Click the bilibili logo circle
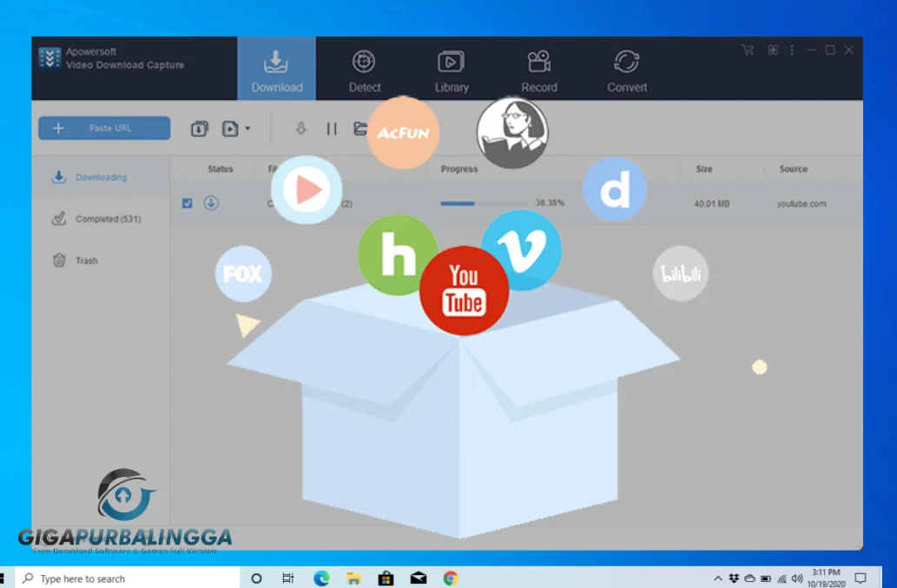This screenshot has height=588, width=897. [x=680, y=274]
